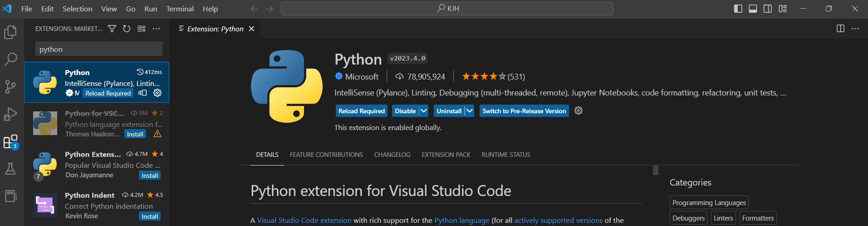The width and height of the screenshot is (868, 226).
Task: Click Switch to Pre-Release Version button
Action: tap(524, 111)
